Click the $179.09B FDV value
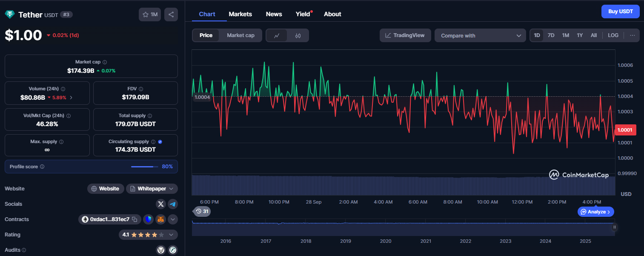 pos(135,98)
